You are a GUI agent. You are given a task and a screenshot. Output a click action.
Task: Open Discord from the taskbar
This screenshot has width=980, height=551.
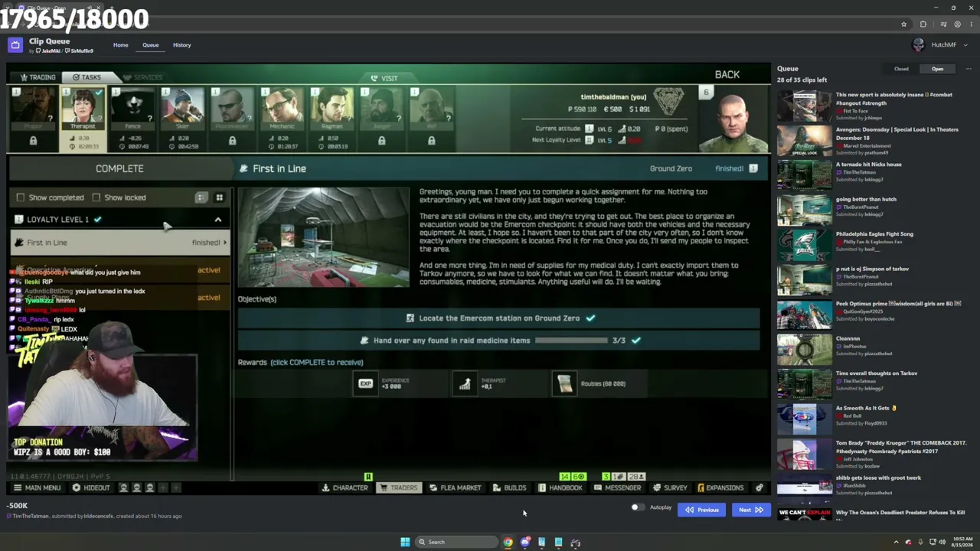(525, 542)
